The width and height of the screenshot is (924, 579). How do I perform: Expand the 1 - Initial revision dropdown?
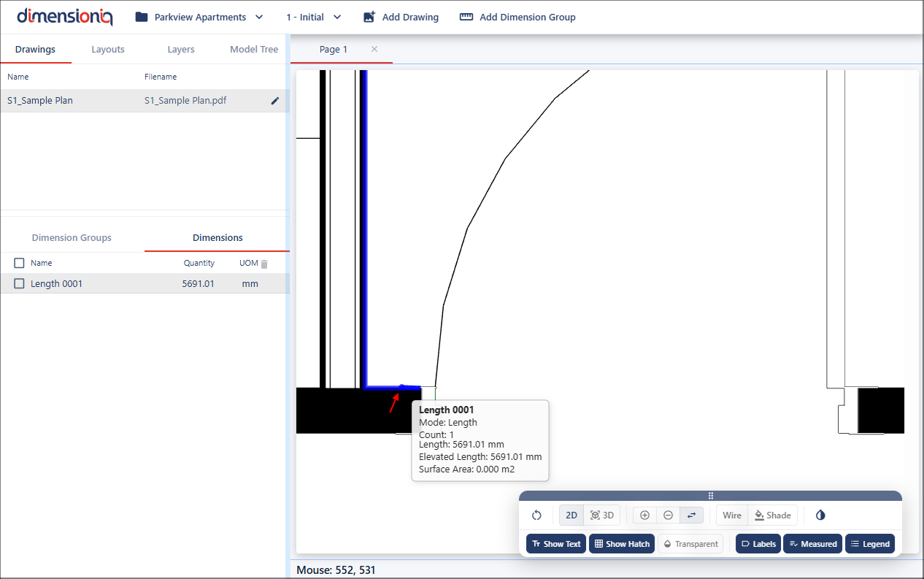pos(313,17)
